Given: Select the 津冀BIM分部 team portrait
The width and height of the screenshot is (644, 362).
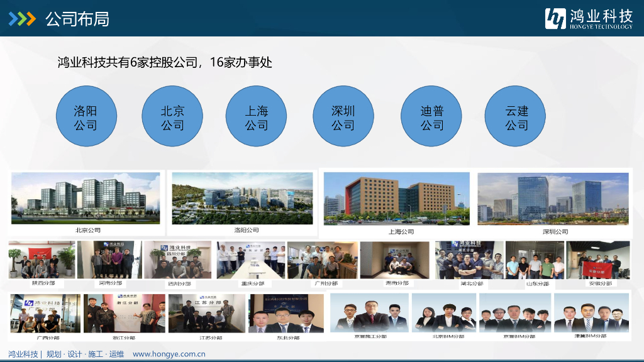Looking at the screenshot, I should pyautogui.click(x=591, y=312).
